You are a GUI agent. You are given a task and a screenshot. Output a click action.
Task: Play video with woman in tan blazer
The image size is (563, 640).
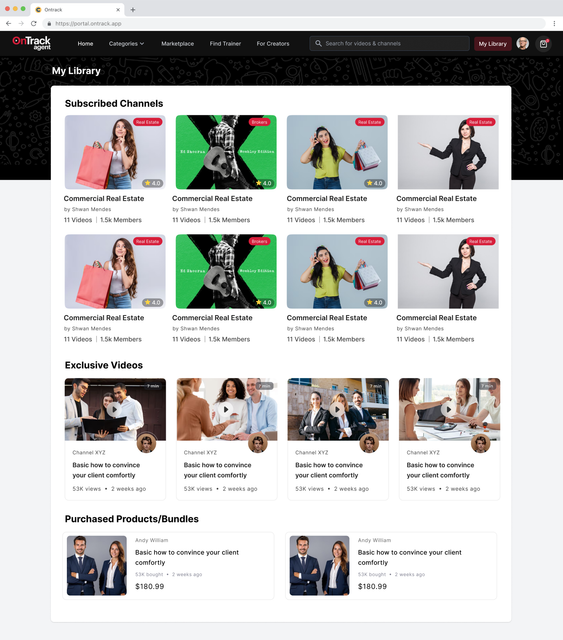pyautogui.click(x=226, y=409)
